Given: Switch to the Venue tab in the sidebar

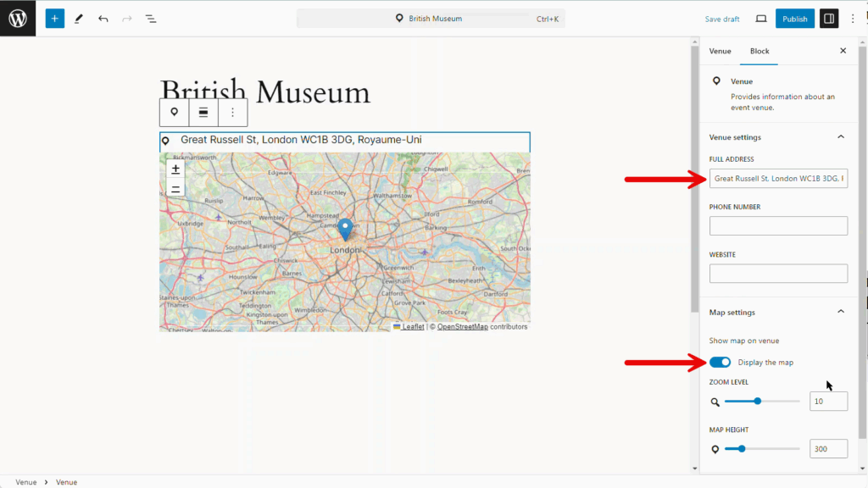Looking at the screenshot, I should coord(720,51).
